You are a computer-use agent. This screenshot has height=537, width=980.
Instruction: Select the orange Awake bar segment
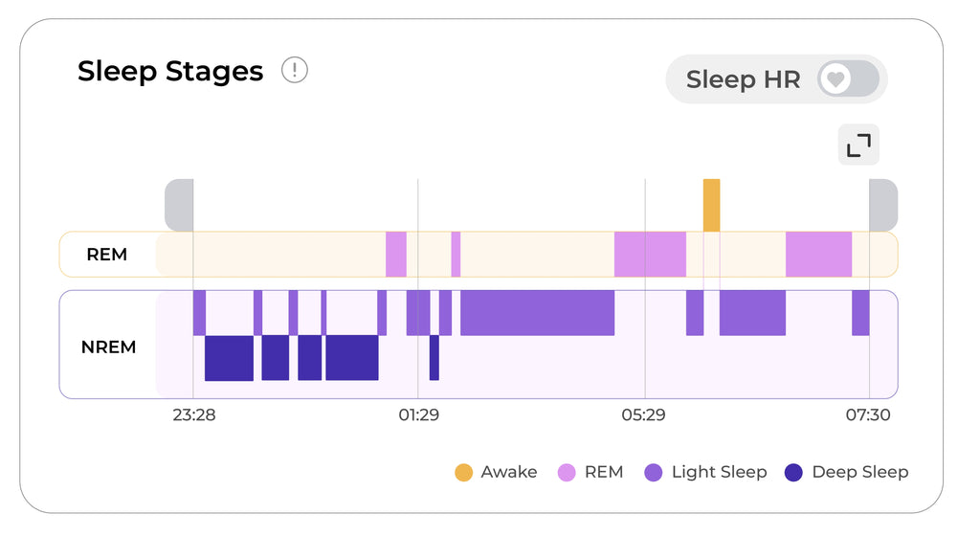tap(711, 205)
